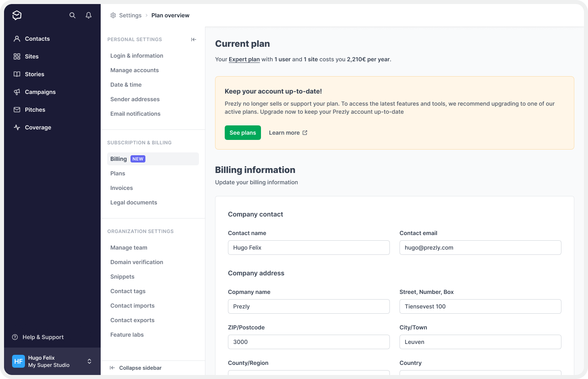Viewport: 588px width, 379px height.
Task: Go to Settings breadcrumb
Action: click(x=130, y=15)
